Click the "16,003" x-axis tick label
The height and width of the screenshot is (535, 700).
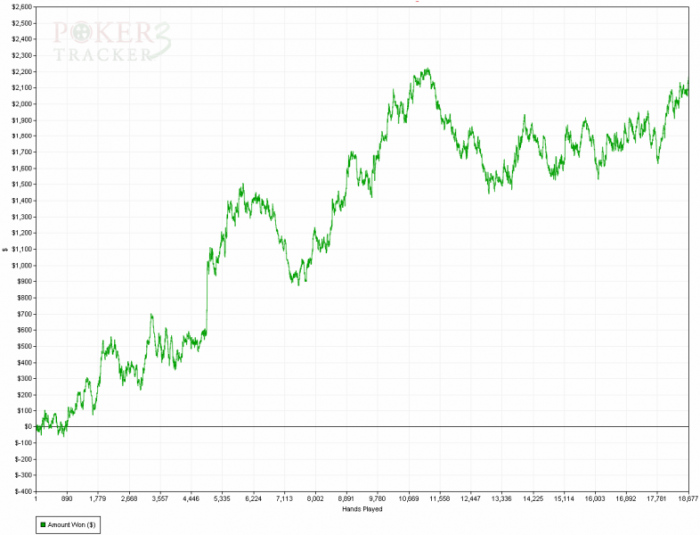(595, 498)
